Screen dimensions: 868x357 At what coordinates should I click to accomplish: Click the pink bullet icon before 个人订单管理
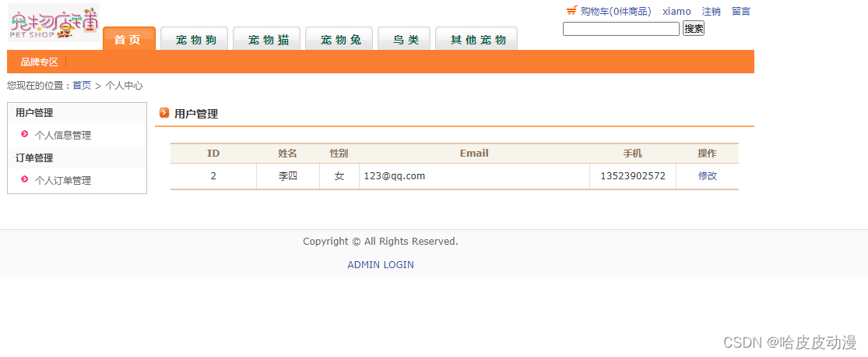point(24,178)
